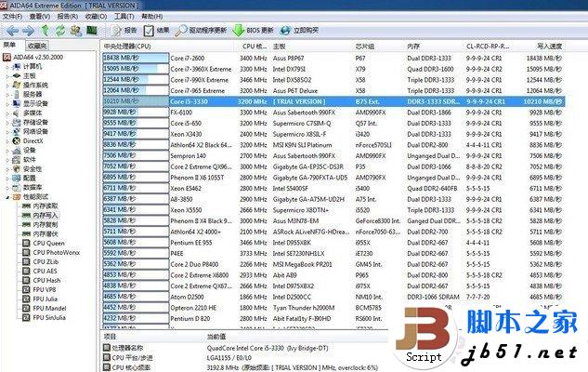
Task: Open the 收藏(O) menu
Action: point(96,17)
